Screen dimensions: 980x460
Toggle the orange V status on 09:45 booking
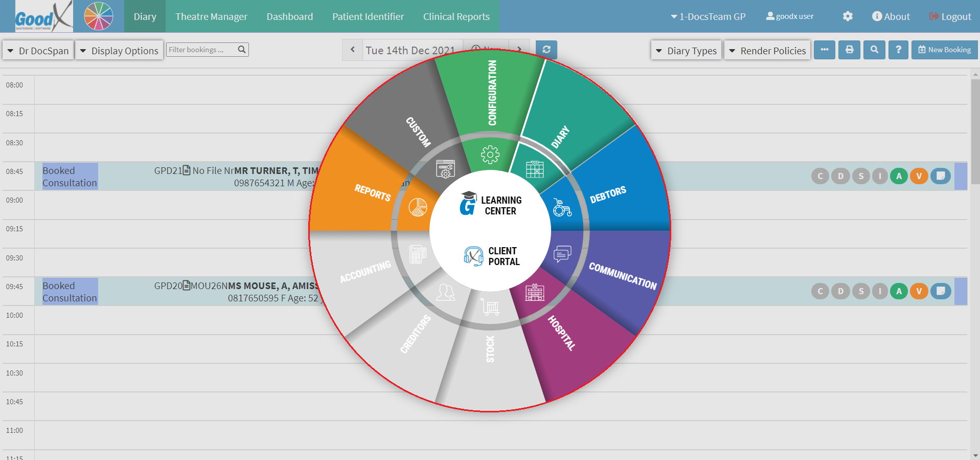click(x=919, y=291)
